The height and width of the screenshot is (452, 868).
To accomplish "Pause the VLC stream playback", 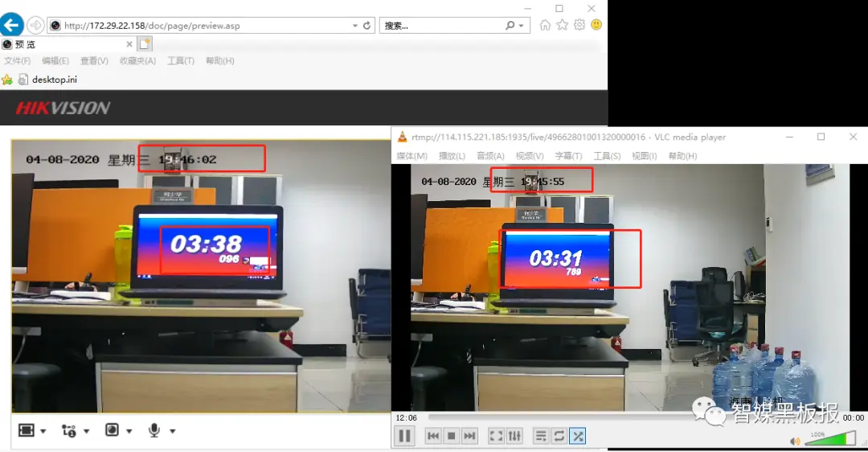I will 404,436.
